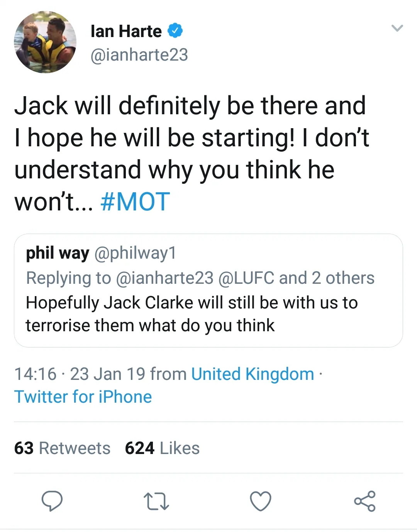This screenshot has height=532, width=417.
Task: Tap the blue verified badge
Action: pyautogui.click(x=175, y=31)
